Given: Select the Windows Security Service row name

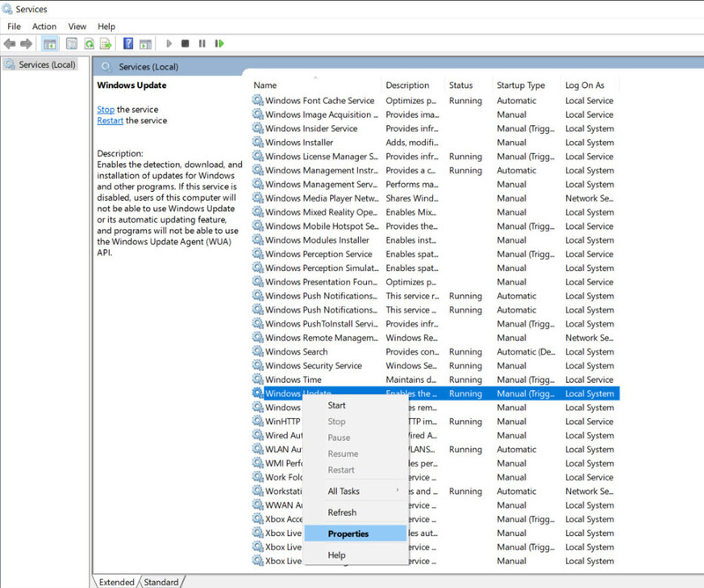Looking at the screenshot, I should coord(313,365).
